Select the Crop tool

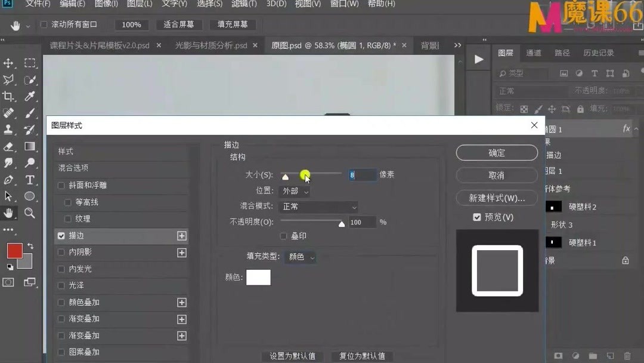8,96
